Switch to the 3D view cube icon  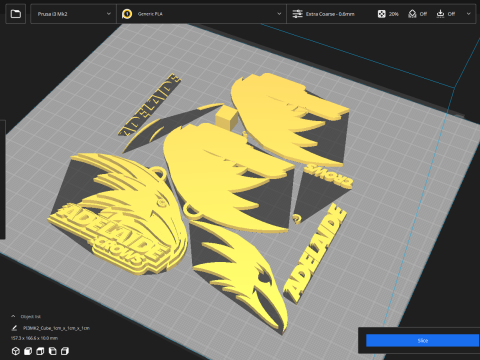16,351
